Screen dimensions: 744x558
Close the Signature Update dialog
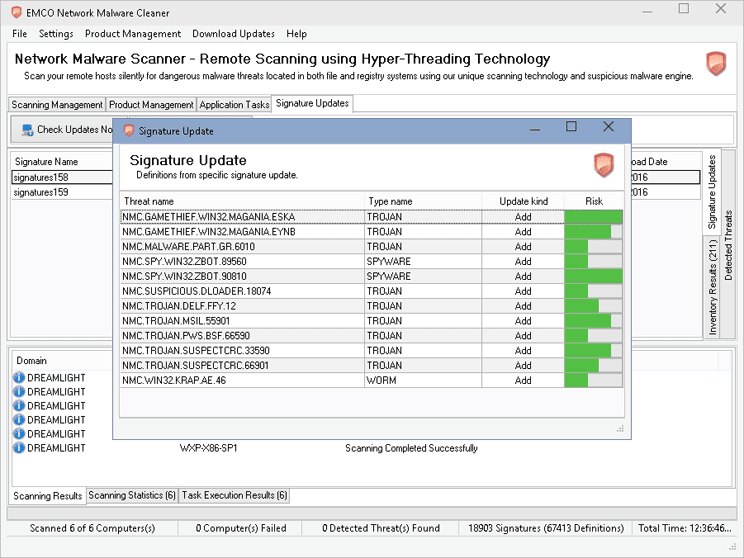tap(608, 127)
